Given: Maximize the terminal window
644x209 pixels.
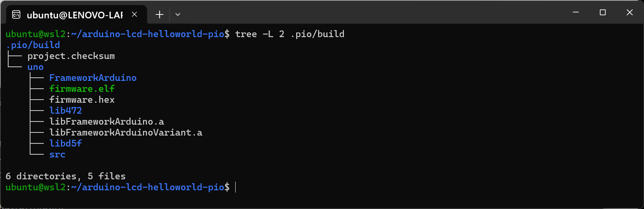Looking at the screenshot, I should click(x=603, y=13).
